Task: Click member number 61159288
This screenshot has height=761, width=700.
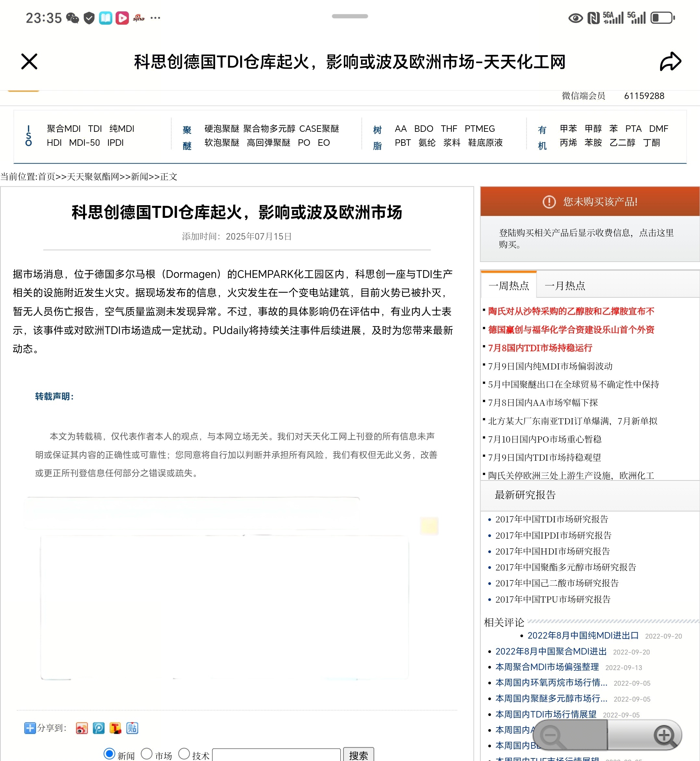Action: 644,96
